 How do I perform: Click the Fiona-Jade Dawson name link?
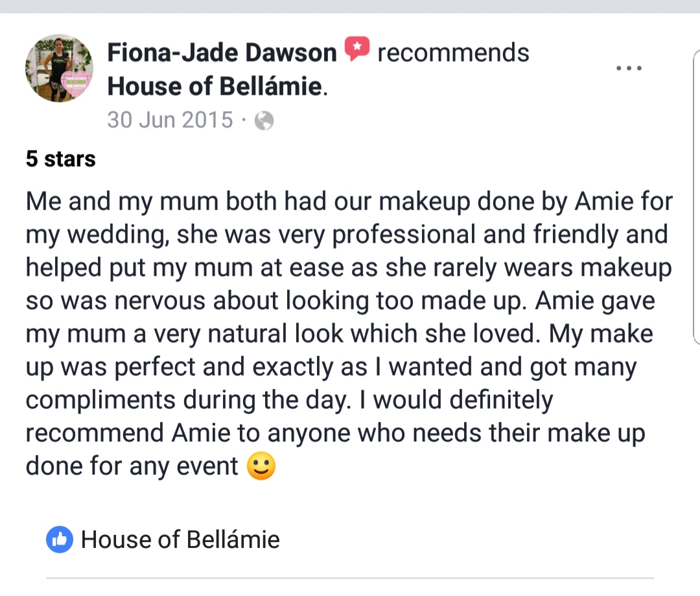[x=222, y=53]
